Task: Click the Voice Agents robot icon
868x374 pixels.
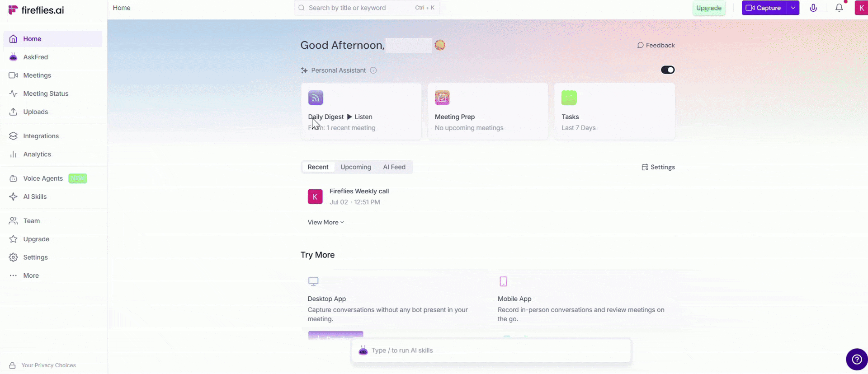Action: click(14, 178)
